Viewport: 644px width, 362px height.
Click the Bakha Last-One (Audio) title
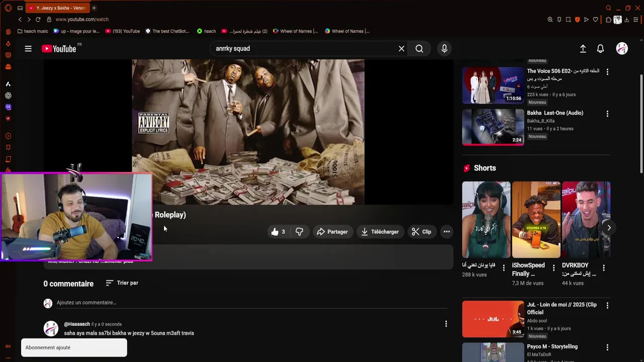[x=555, y=113]
